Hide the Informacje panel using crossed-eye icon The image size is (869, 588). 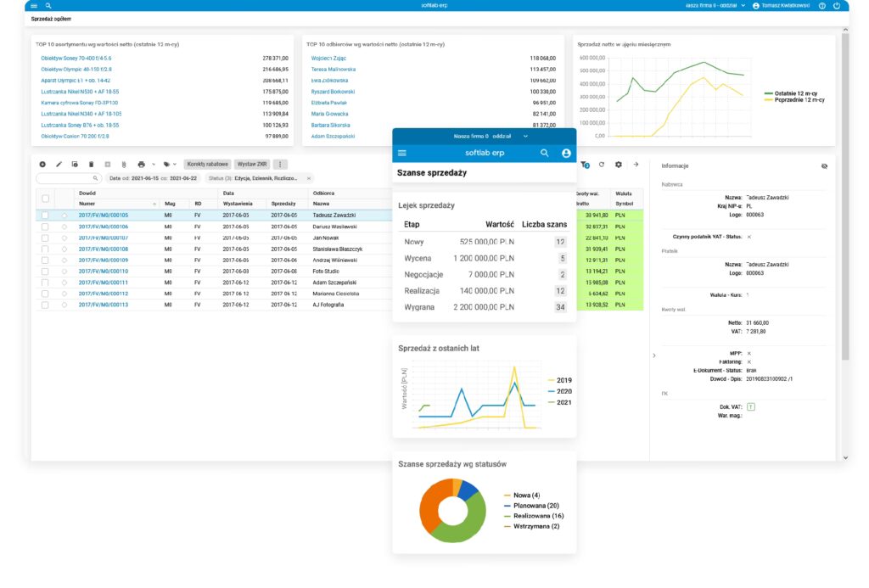(824, 166)
